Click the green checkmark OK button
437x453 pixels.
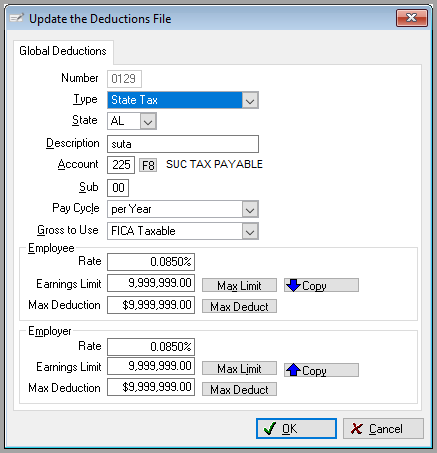pos(296,429)
